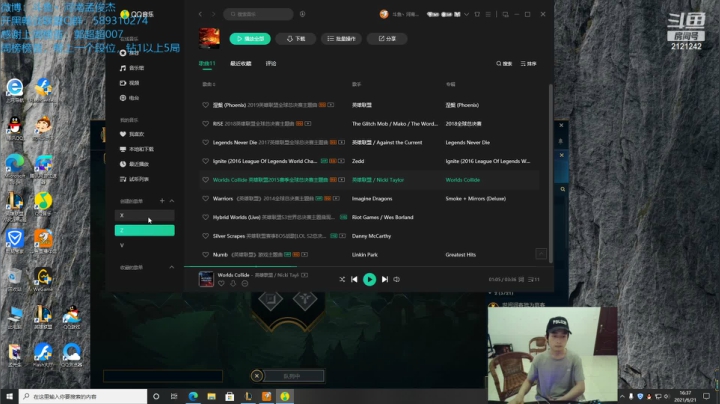The image size is (720, 404).
Task: Open recently played in the sidebar
Action: click(135, 164)
